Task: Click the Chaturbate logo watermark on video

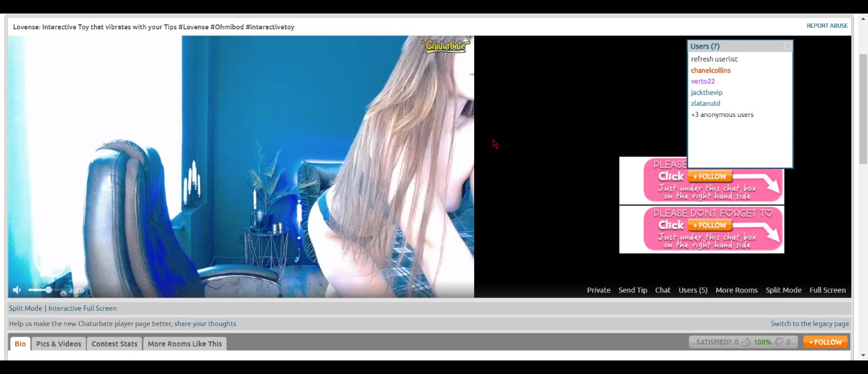Action: (445, 46)
